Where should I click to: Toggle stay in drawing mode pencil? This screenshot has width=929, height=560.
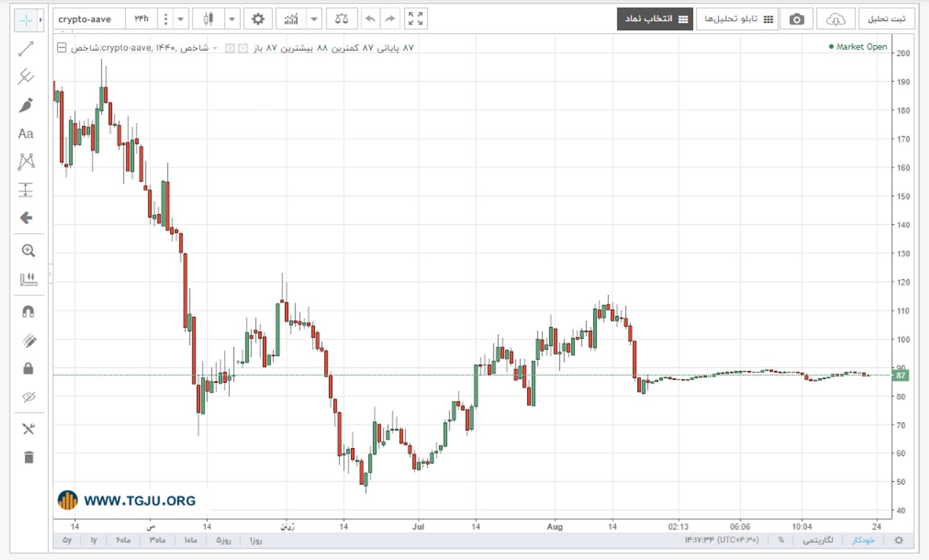28,341
